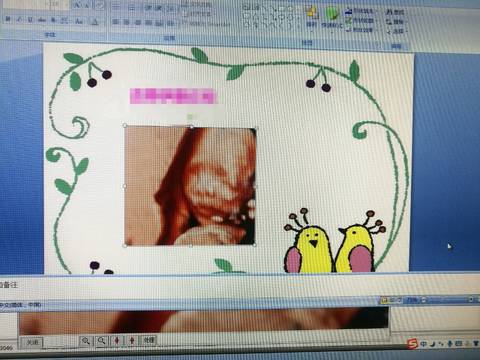Toggle bold formatting in the Font group
The image size is (480, 360).
click(7, 19)
